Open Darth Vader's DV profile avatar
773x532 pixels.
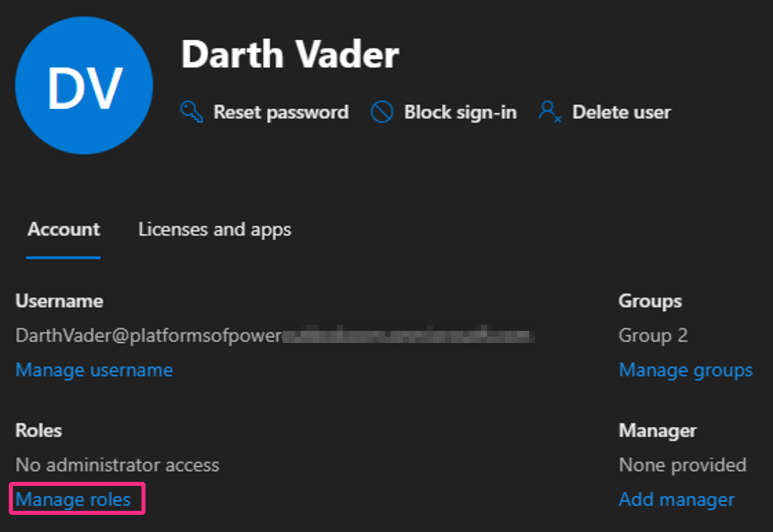point(84,85)
